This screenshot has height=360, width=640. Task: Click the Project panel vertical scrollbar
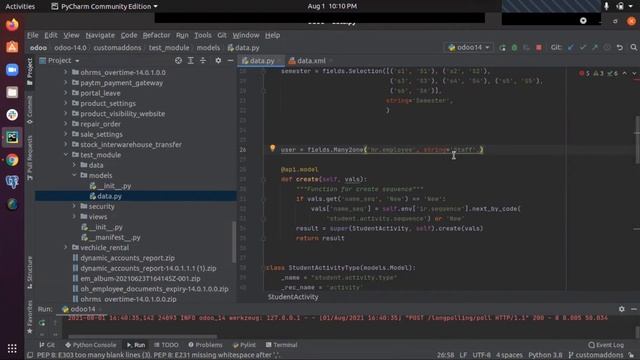coord(234,242)
